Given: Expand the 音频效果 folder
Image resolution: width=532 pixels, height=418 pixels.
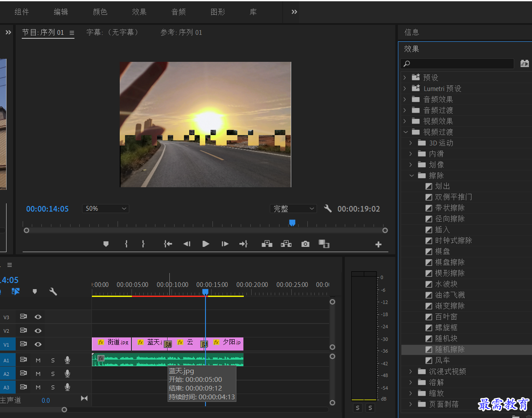Looking at the screenshot, I should 404,99.
